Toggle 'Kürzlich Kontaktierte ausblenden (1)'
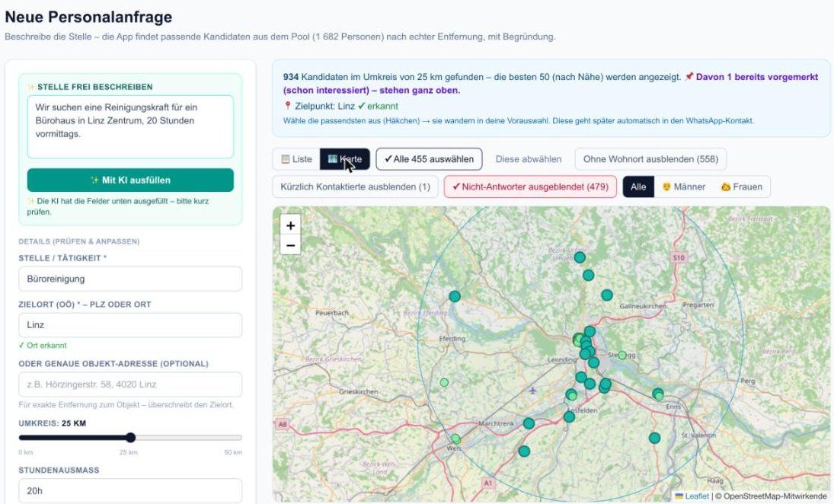This screenshot has width=834, height=504. [x=355, y=187]
